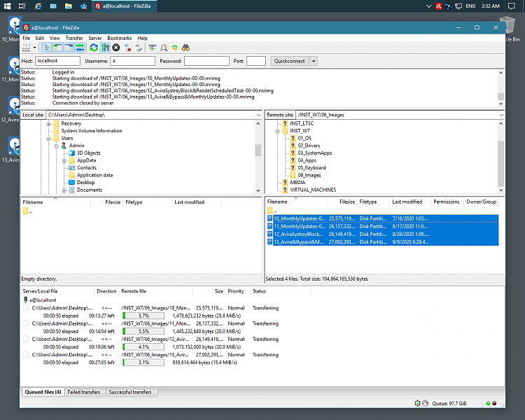Viewport: 525px width, 420px height.
Task: Expand the Documents folder in local tree
Action: pyautogui.click(x=64, y=190)
